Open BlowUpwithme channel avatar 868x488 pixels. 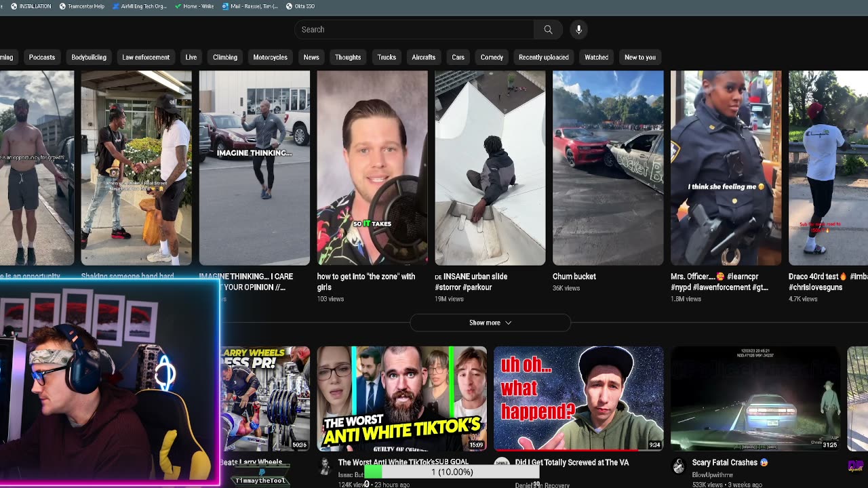(678, 466)
